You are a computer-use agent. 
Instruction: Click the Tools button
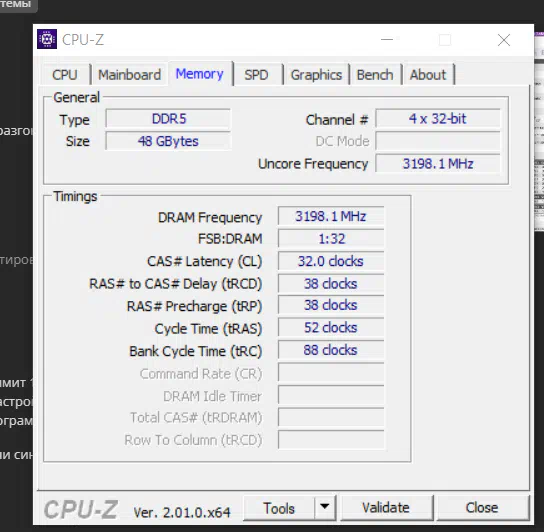[279, 508]
